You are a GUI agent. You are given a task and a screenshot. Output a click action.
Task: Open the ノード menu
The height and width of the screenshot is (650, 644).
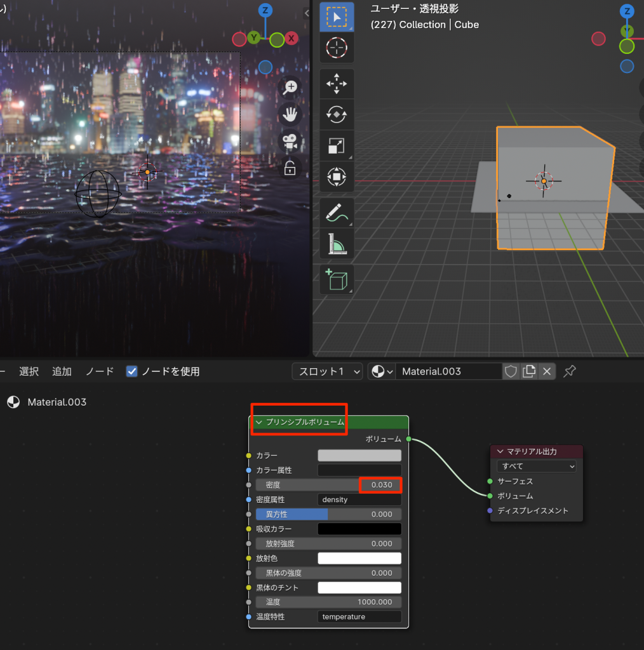(100, 371)
